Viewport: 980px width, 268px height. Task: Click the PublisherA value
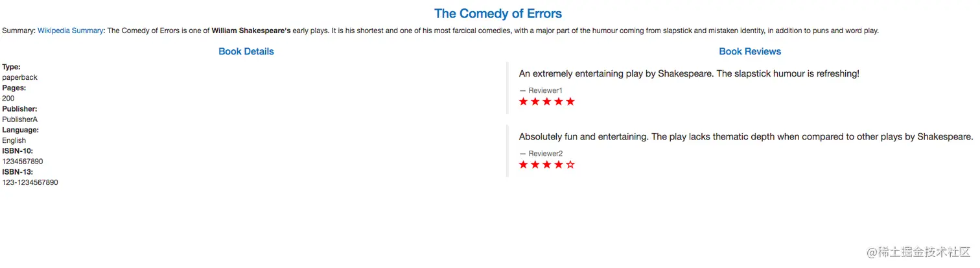click(20, 119)
